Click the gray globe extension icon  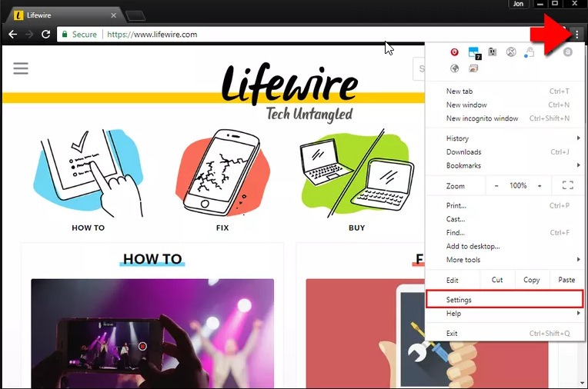[x=455, y=68]
